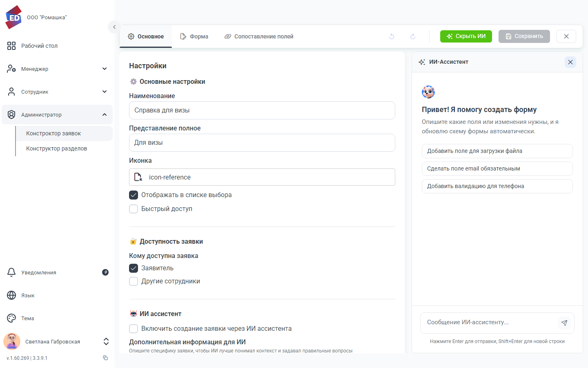Image resolution: width=588 pixels, height=368 pixels.
Task: Click the redo arrow in toolbar
Action: (413, 36)
